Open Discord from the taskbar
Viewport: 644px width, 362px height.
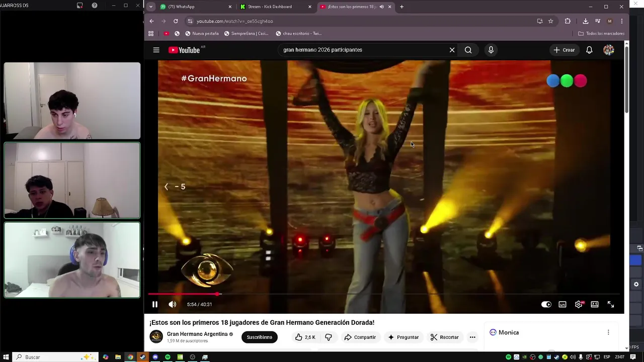point(155,357)
